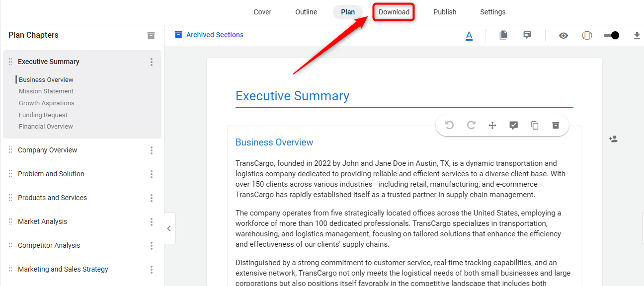
Task: Toggle the switch in the top toolbar
Action: click(611, 35)
